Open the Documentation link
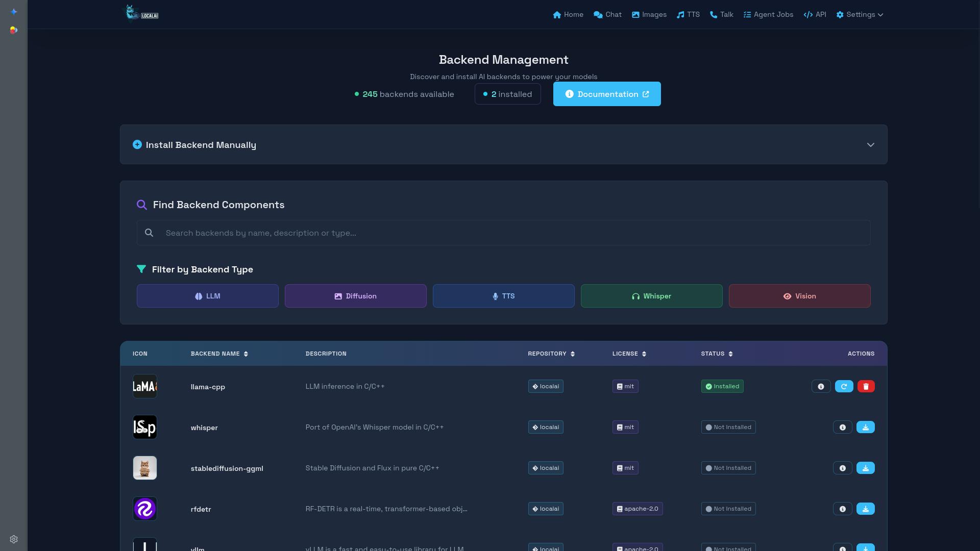This screenshot has height=551, width=980. [607, 94]
